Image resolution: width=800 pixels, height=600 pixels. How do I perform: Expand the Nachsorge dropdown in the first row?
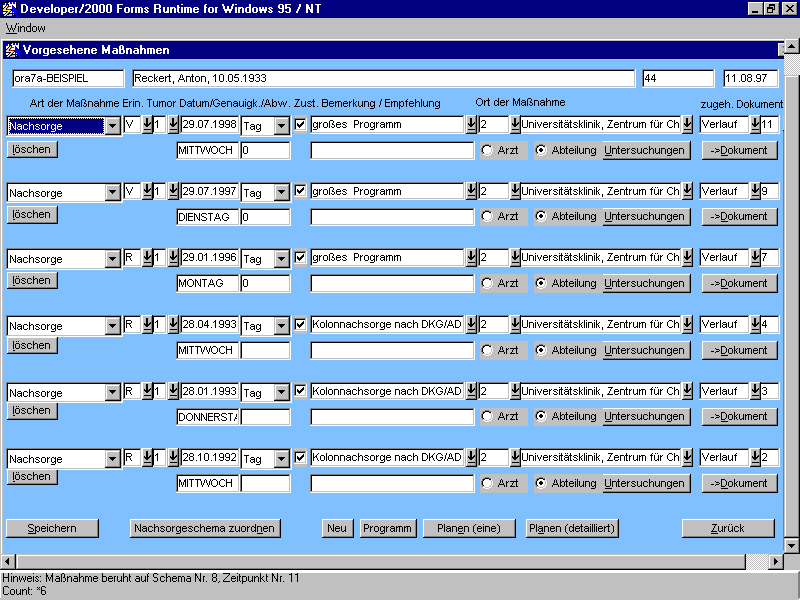click(112, 126)
